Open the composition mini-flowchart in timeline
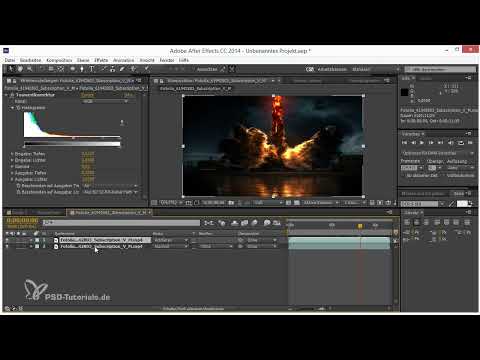The width and height of the screenshot is (480, 360). coord(209,223)
